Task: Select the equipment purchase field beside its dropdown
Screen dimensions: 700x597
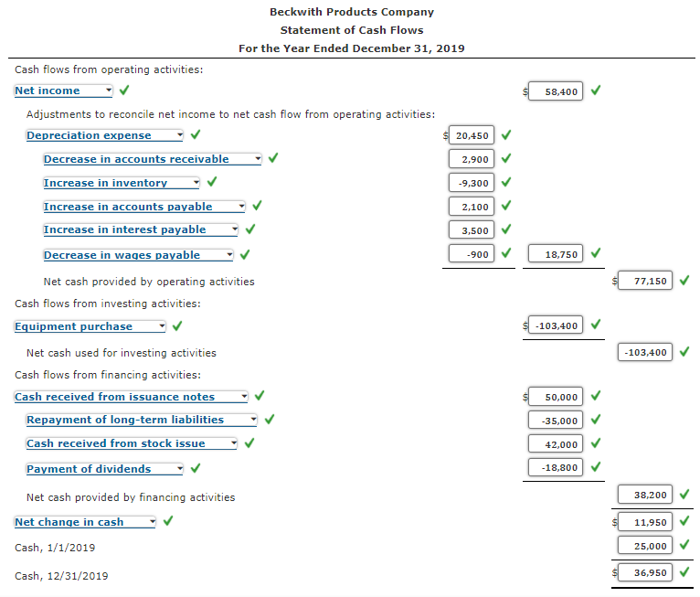Action: point(556,325)
